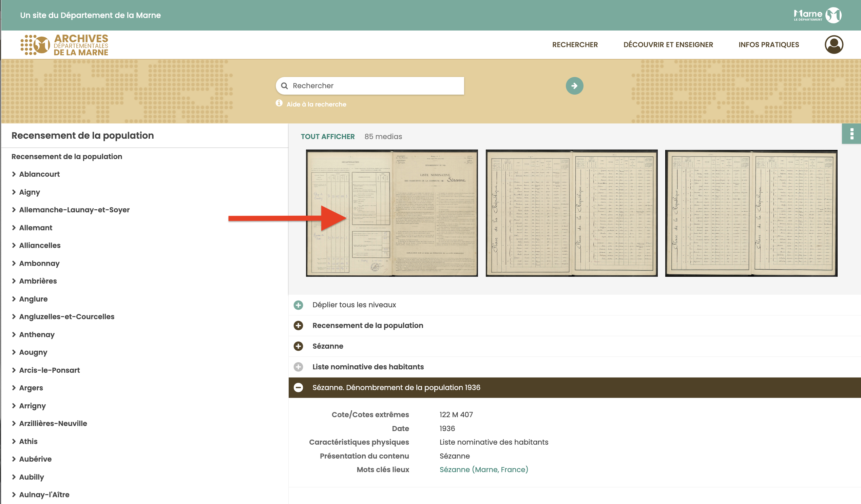The image size is (861, 504).
Task: Click the info icon beside Aide à la recherche
Action: tap(279, 102)
